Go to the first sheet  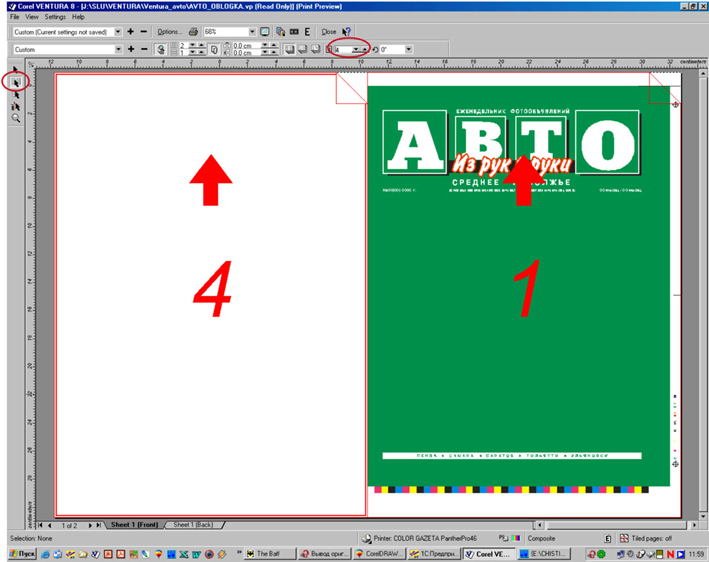[x=40, y=525]
